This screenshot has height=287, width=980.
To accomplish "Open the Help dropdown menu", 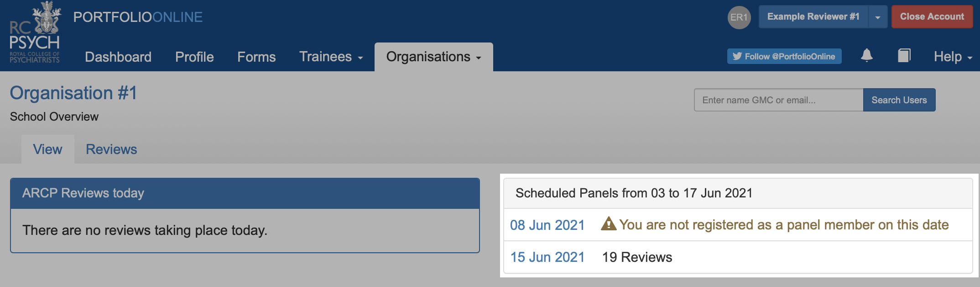I will [953, 57].
